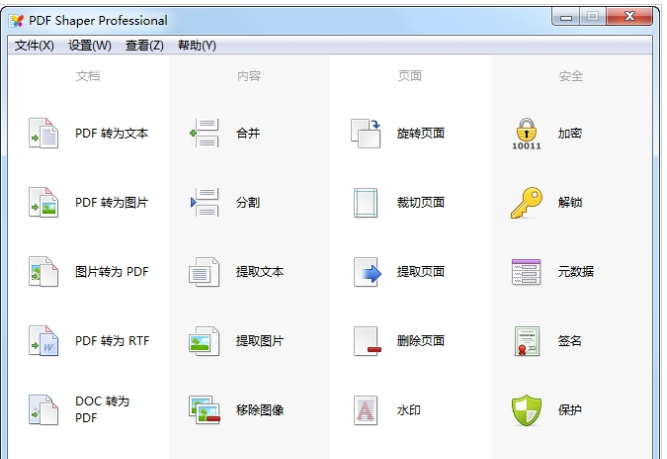Open the 文件(X) menu
667x459 pixels.
click(34, 45)
